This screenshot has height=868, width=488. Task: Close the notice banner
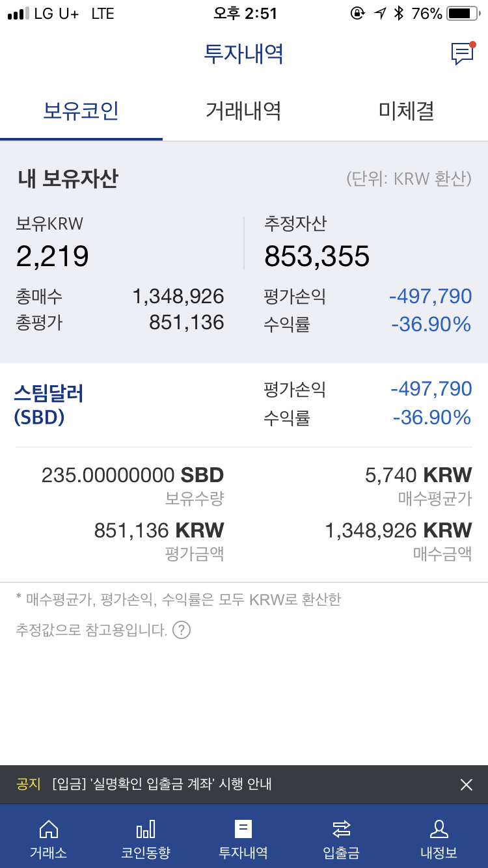point(466,785)
